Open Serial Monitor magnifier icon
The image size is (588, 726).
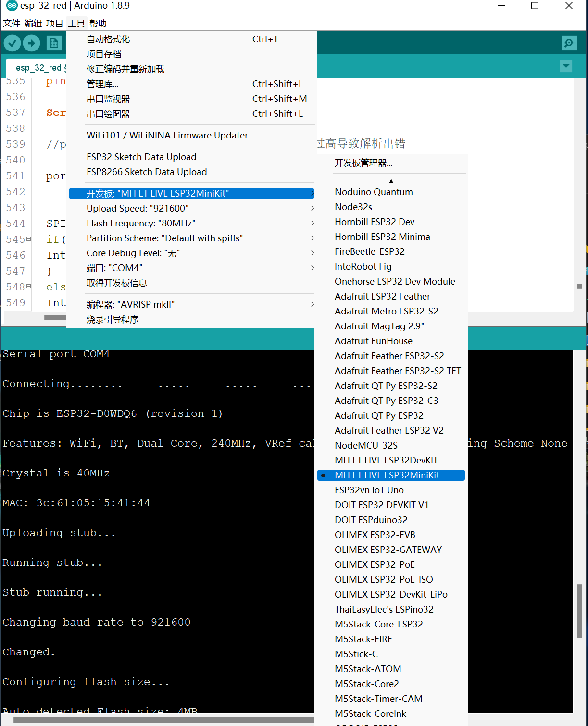click(x=569, y=43)
